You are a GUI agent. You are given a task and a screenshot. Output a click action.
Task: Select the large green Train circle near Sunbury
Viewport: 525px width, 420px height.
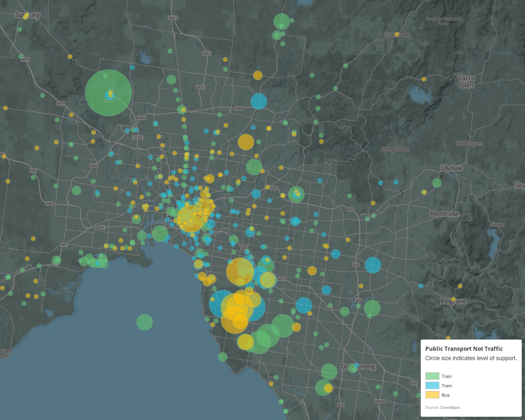tap(108, 94)
